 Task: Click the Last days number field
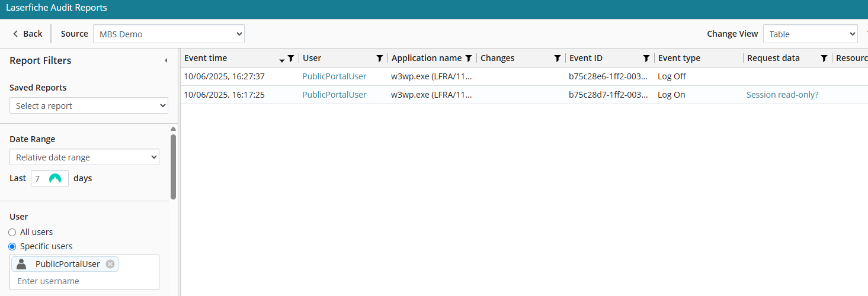pyautogui.click(x=50, y=178)
